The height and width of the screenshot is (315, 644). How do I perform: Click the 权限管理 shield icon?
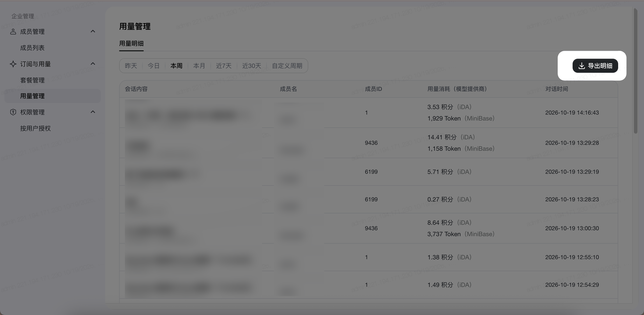[x=13, y=112]
